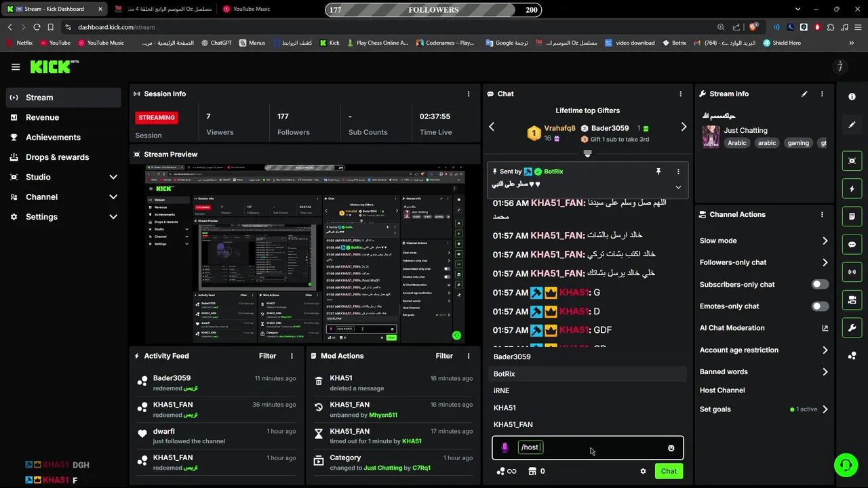This screenshot has width=868, height=488.
Task: Click the chat bubble sidebar icon
Action: 852,244
